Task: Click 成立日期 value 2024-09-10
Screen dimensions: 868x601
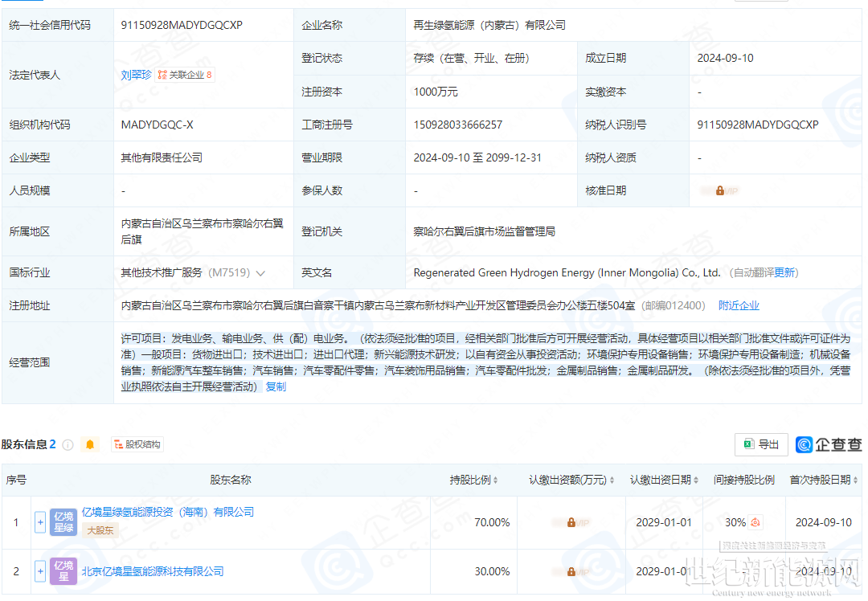Action: [725, 58]
